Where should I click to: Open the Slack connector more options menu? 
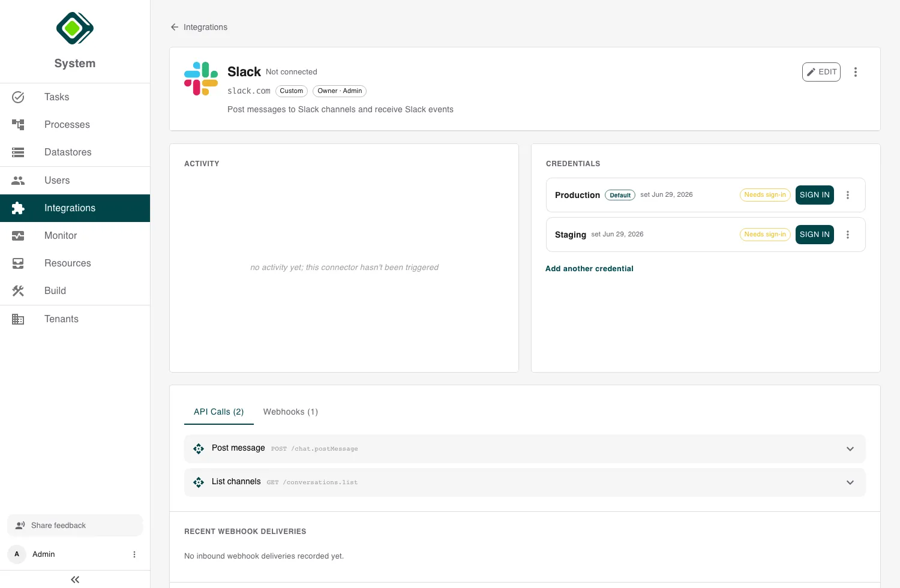[856, 72]
